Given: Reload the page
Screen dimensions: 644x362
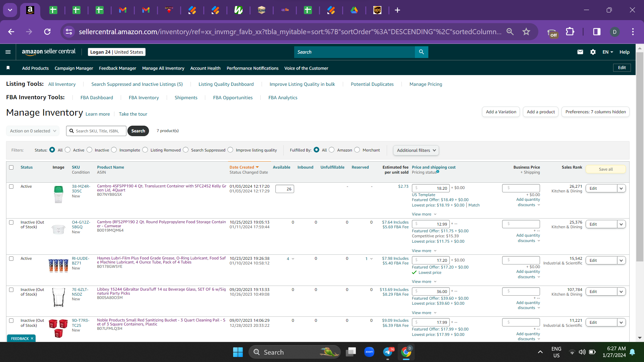Looking at the screenshot, I should pos(47,32).
